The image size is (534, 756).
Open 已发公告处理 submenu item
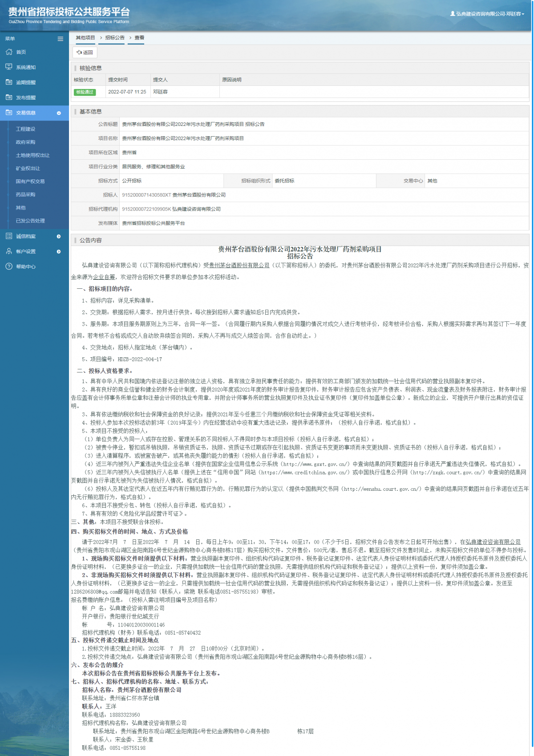coord(30,221)
